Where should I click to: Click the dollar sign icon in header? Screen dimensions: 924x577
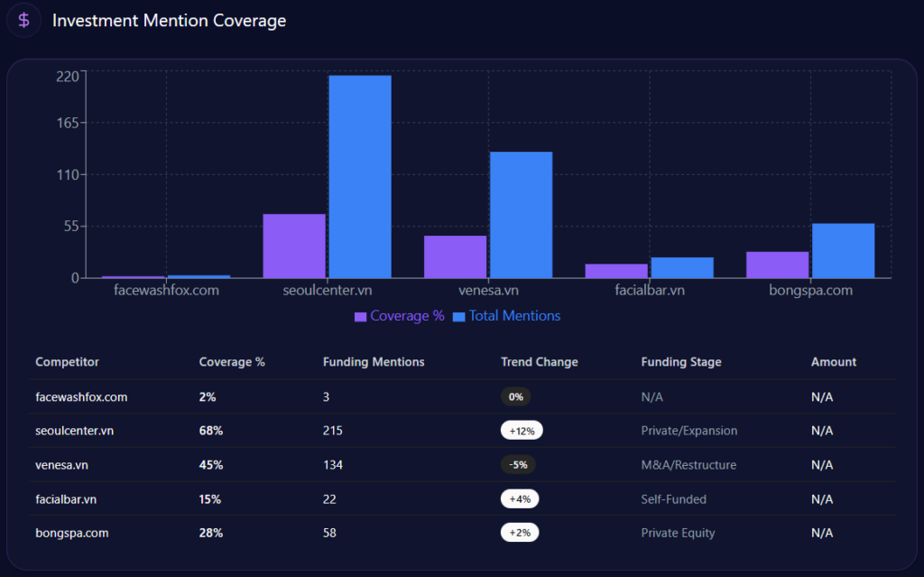tap(23, 21)
